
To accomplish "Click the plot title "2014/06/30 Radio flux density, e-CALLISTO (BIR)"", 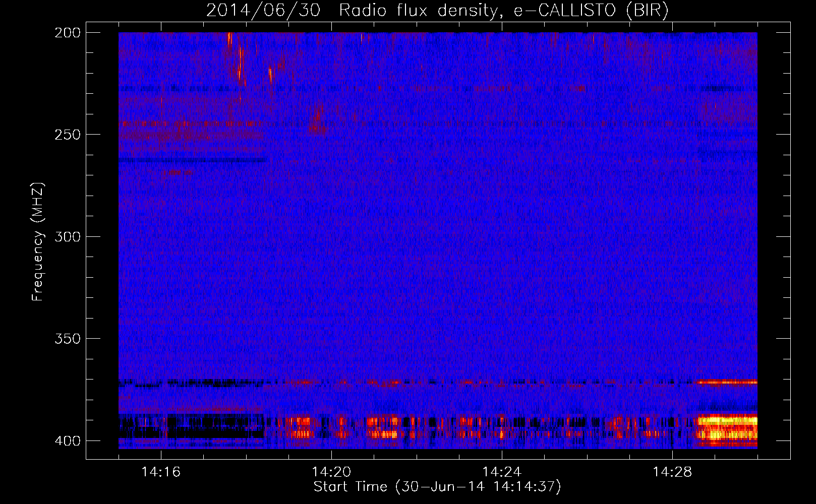I will 437,10.
